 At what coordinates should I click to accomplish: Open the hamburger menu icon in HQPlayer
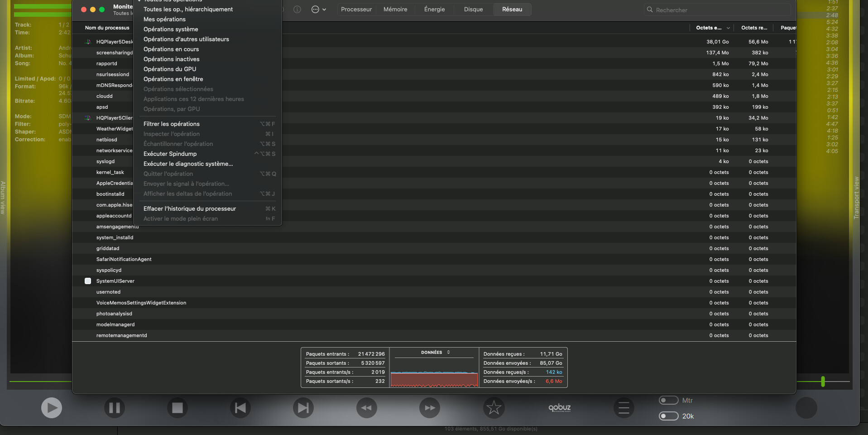point(624,408)
